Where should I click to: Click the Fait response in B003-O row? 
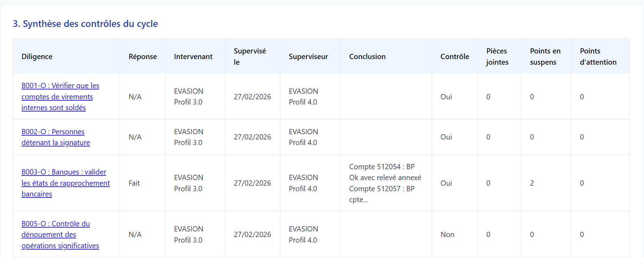click(134, 183)
